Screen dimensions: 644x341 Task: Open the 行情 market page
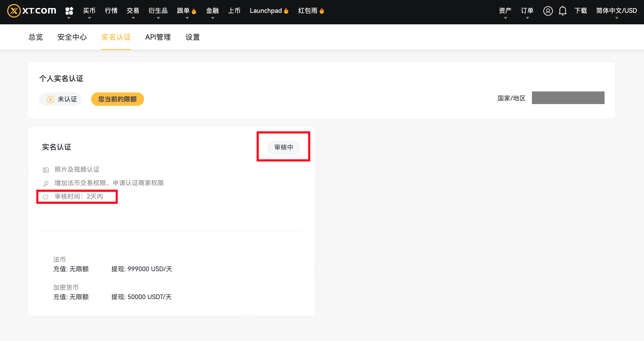click(111, 11)
